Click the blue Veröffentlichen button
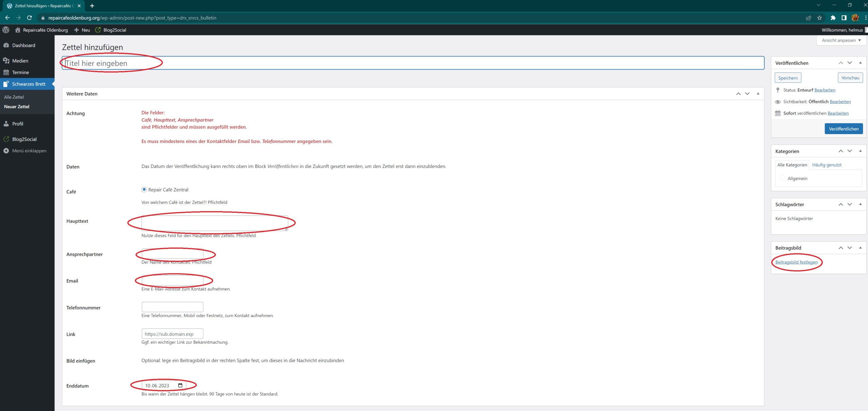This screenshot has height=411, width=868. click(844, 129)
